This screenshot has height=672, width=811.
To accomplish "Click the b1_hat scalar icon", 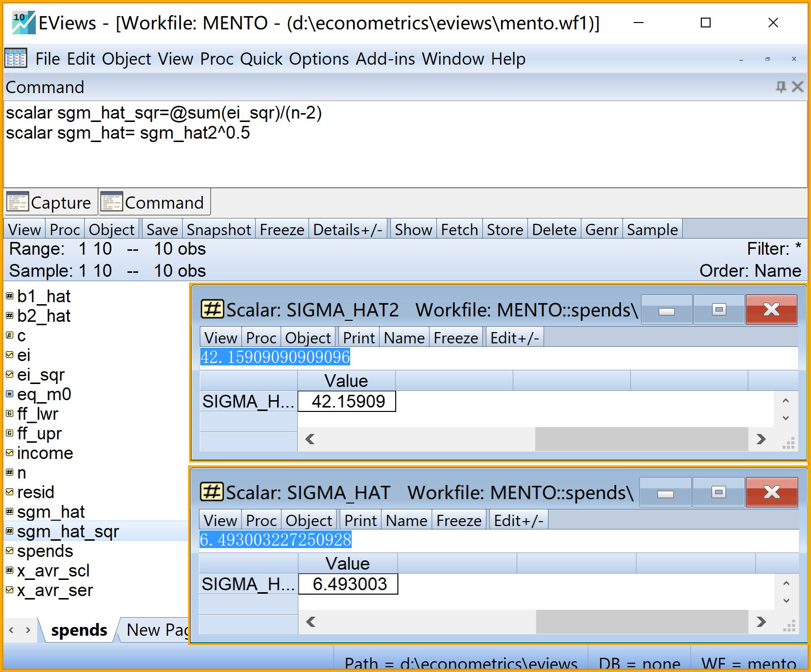I will 9,296.
